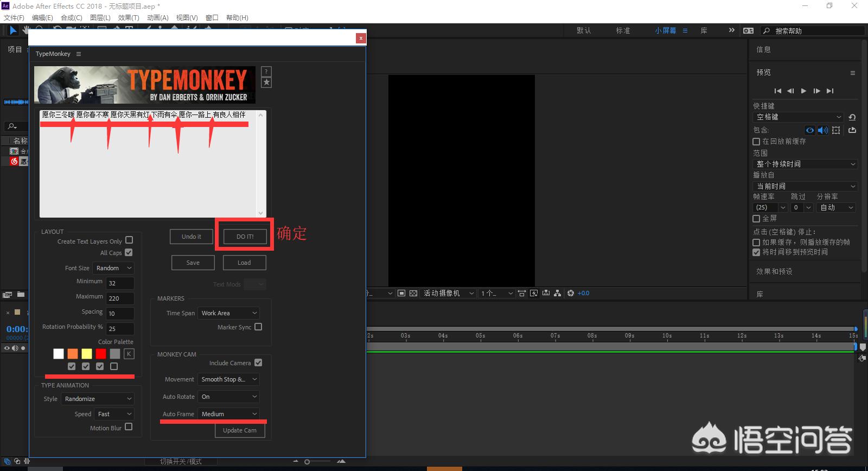Open composition flowchart icon

coord(557,294)
